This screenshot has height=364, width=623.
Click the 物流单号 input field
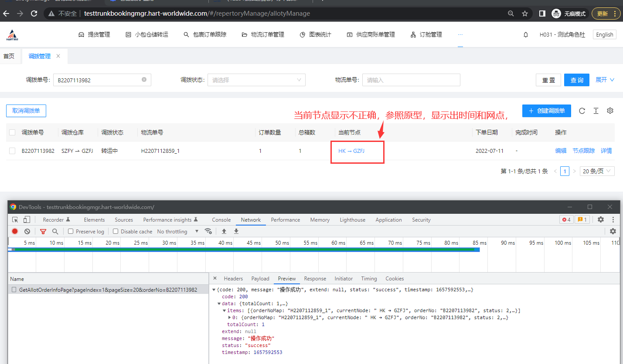click(411, 80)
